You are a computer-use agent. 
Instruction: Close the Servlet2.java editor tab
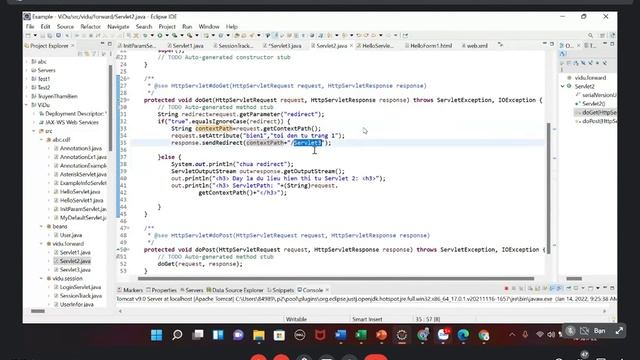[x=351, y=46]
